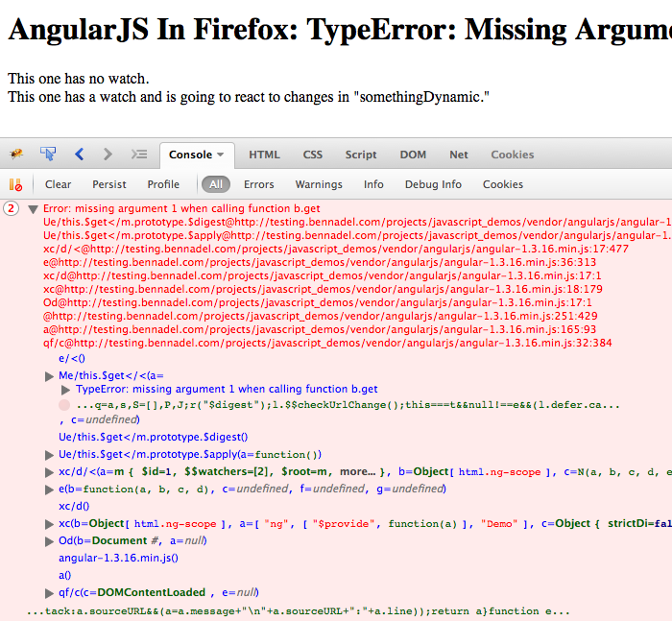Screen dimensions: 672x621
Task: Click the e/<() stack frame
Action: click(x=72, y=358)
